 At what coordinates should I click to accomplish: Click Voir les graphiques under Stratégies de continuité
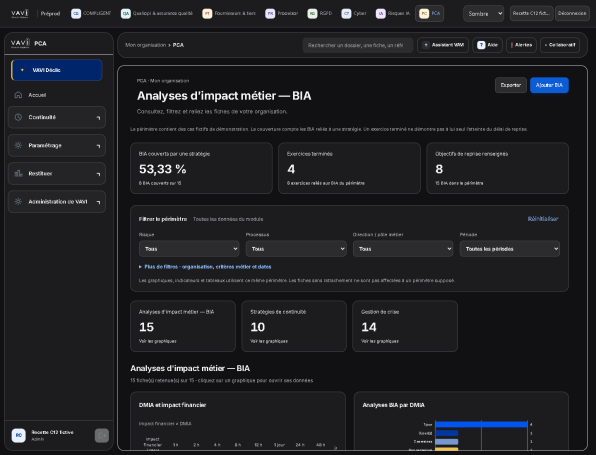[269, 341]
